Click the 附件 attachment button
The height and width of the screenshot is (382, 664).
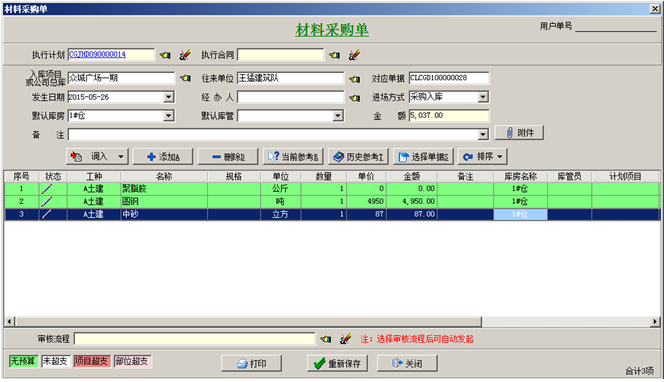[520, 133]
